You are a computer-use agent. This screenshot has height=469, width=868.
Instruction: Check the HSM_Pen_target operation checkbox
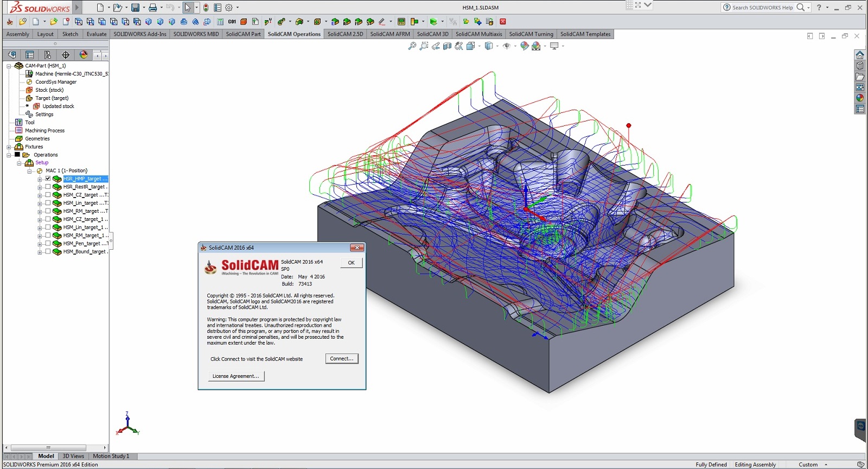tap(48, 244)
